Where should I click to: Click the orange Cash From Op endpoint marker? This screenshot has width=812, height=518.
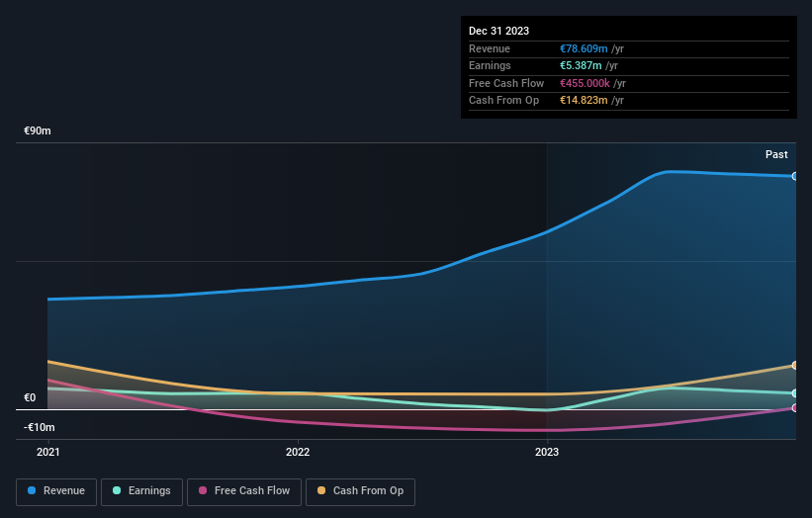795,366
